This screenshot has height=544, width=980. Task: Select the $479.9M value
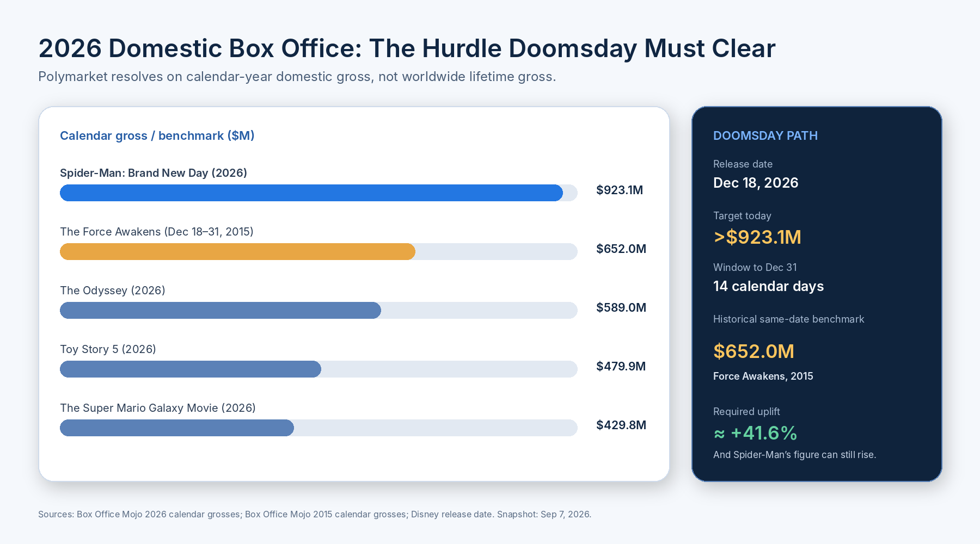pos(621,366)
